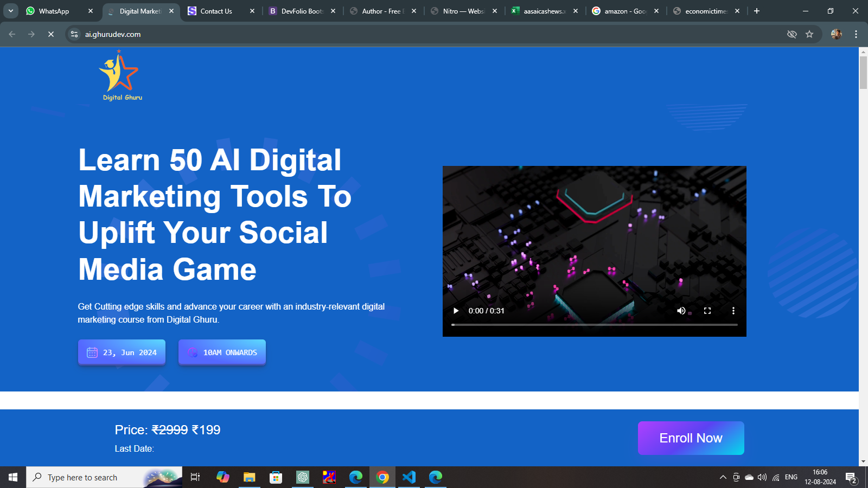
Task: Bookmark this page with star icon
Action: [809, 34]
